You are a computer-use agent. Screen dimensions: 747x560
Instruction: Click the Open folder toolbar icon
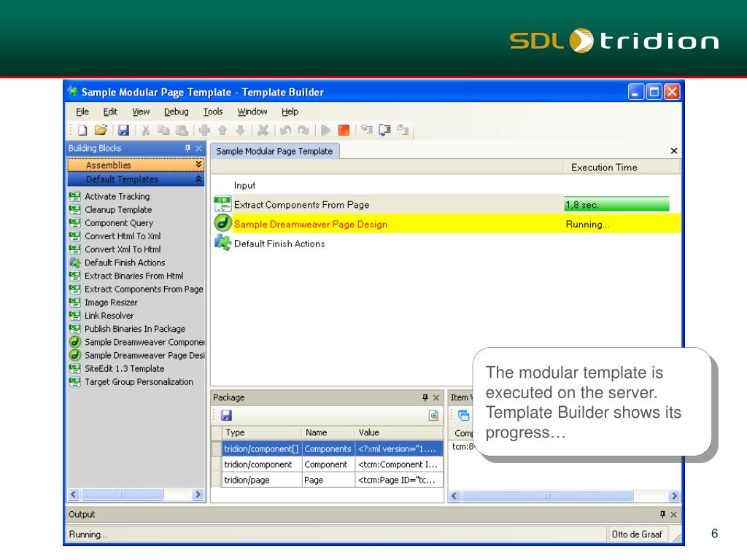(x=101, y=130)
